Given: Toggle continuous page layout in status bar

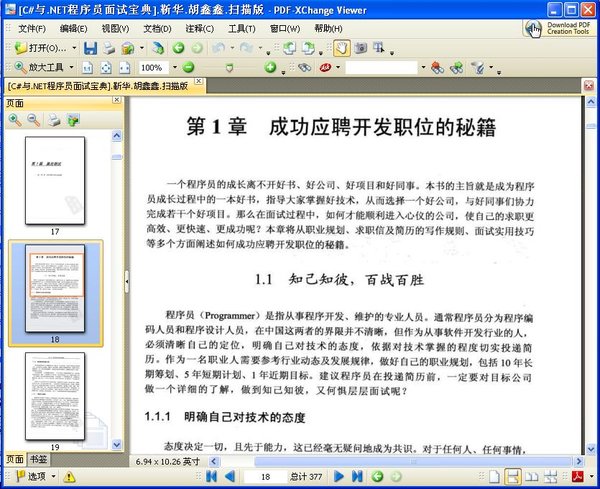Looking at the screenshot, I should (x=512, y=477).
